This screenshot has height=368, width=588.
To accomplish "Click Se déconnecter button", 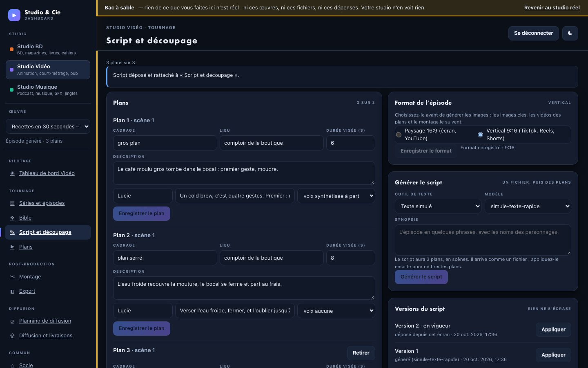I will click(x=533, y=33).
